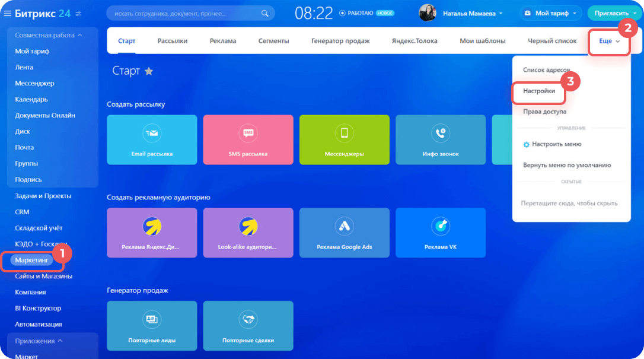Open Календарь in the sidebar
The height and width of the screenshot is (359, 644).
pos(31,100)
